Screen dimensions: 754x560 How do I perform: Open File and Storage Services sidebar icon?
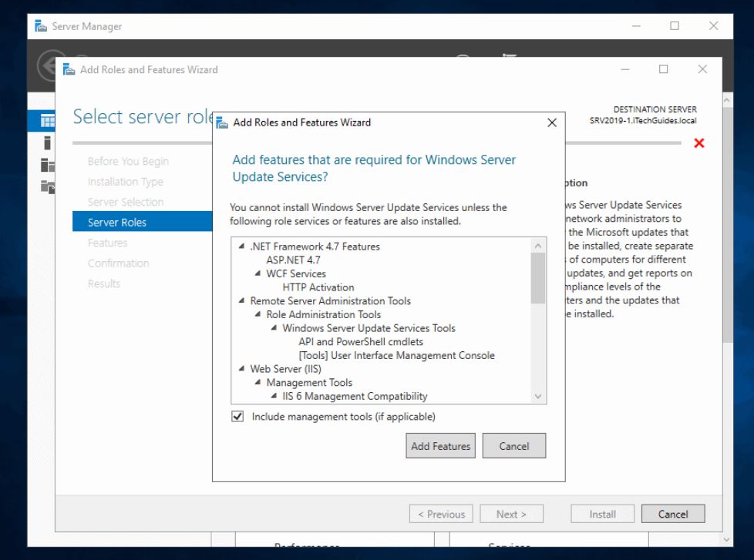pyautogui.click(x=48, y=186)
